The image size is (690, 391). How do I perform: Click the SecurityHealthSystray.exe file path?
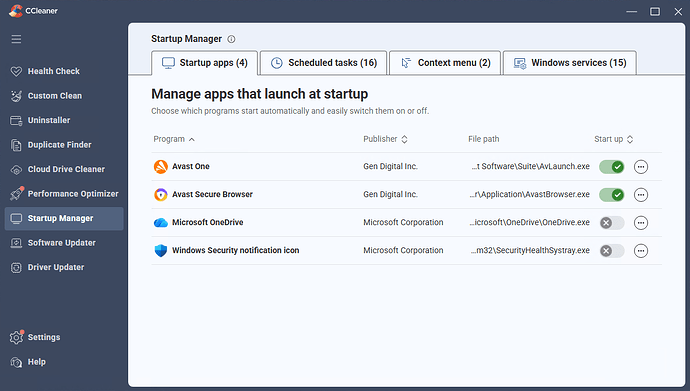coord(530,251)
